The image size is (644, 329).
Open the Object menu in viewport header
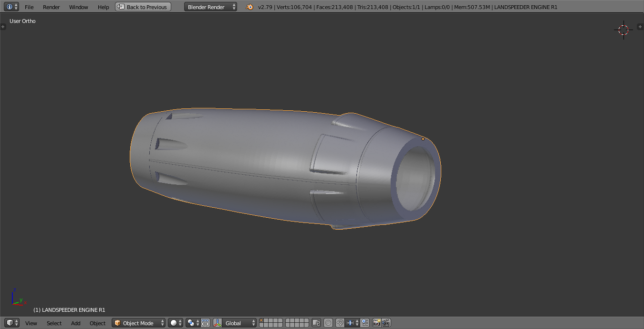point(97,323)
